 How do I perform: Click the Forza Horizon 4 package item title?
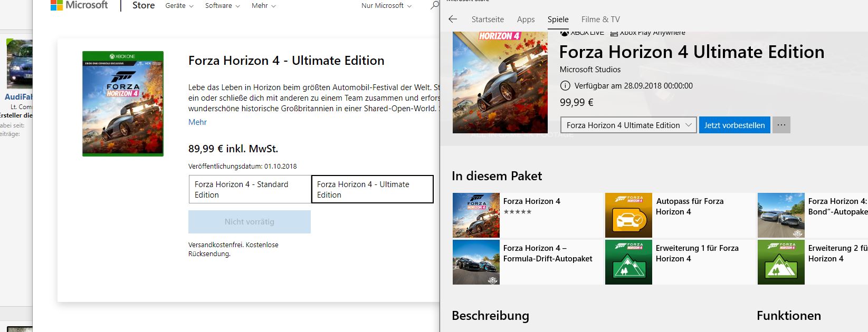point(532,201)
